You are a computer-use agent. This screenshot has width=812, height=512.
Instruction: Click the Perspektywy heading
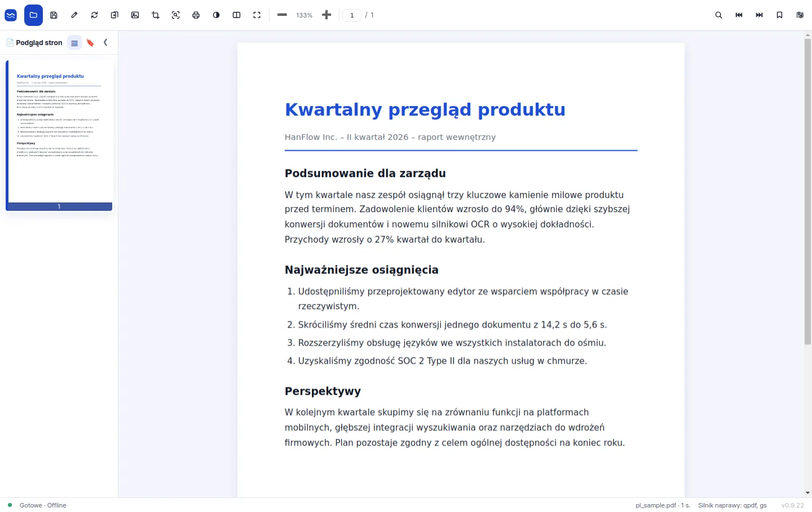point(323,391)
